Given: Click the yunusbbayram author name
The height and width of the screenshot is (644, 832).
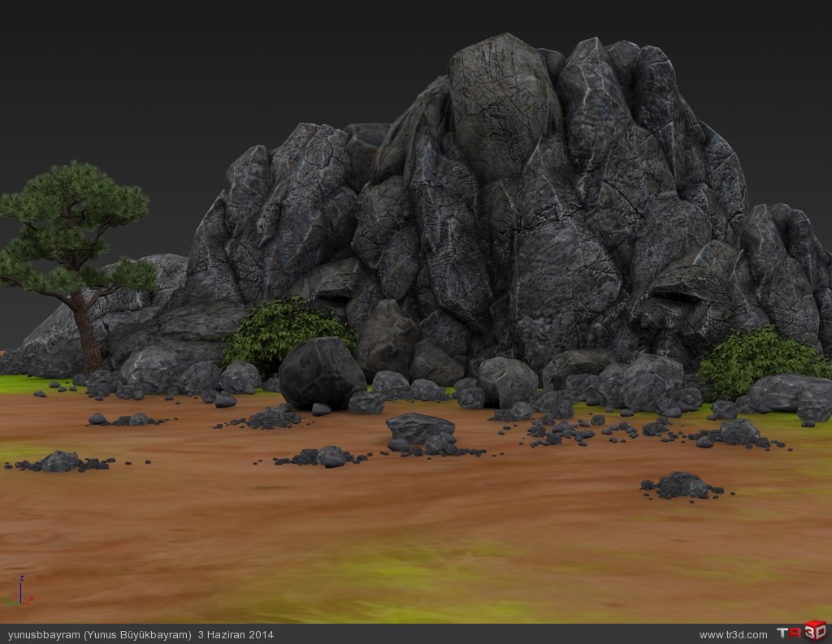Looking at the screenshot, I should click(44, 635).
